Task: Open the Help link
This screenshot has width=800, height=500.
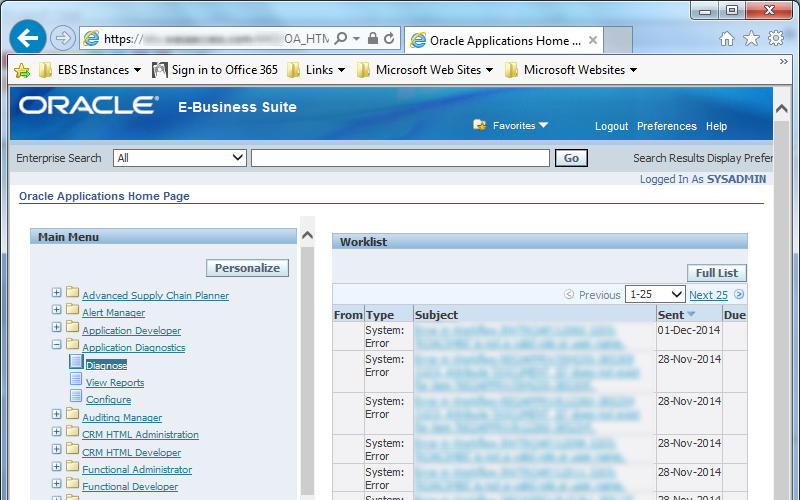Action: [716, 126]
